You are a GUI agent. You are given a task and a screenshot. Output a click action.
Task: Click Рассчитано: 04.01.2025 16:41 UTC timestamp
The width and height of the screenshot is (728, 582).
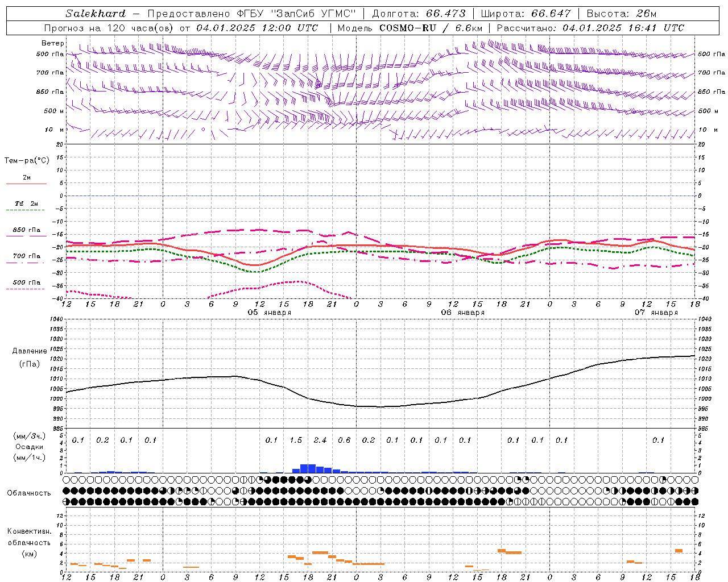tap(590, 28)
